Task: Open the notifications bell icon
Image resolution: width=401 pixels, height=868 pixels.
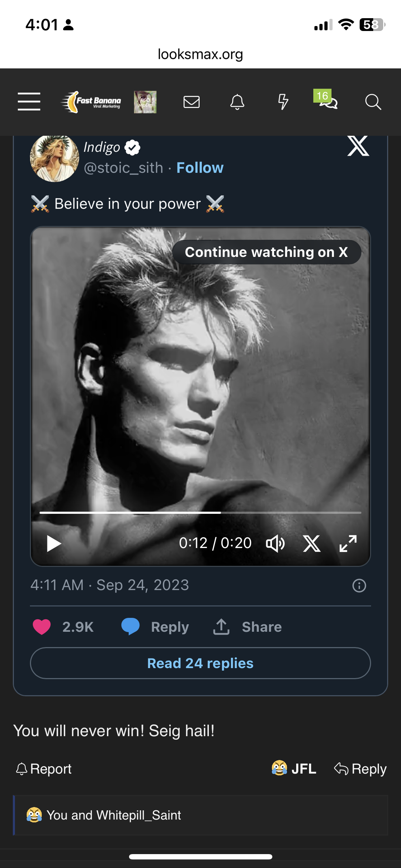Action: pyautogui.click(x=237, y=102)
